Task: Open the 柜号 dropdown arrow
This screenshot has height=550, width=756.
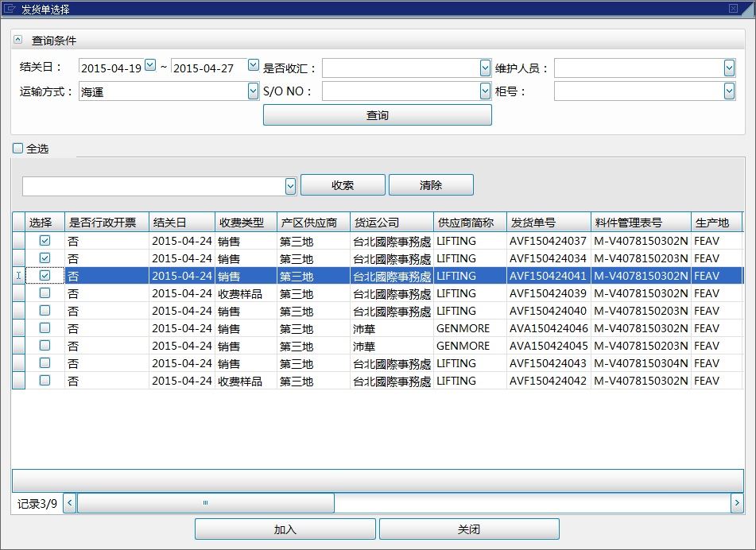Action: coord(729,91)
